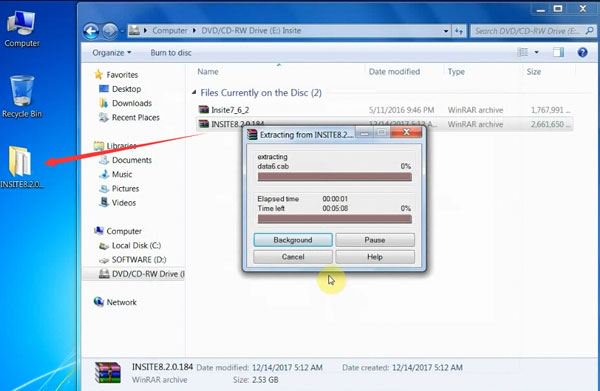Select the INSITE8.2.0 folder on desktop
This screenshot has height=391, width=600.
coord(20,167)
